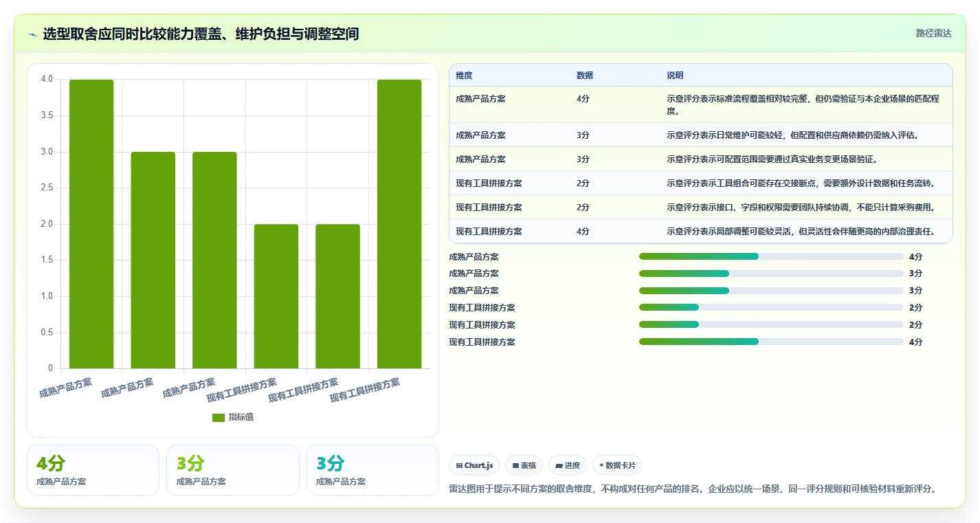Click the footer note starting with 雷达图用于提示
Image resolution: width=980 pixels, height=523 pixels.
(693, 489)
